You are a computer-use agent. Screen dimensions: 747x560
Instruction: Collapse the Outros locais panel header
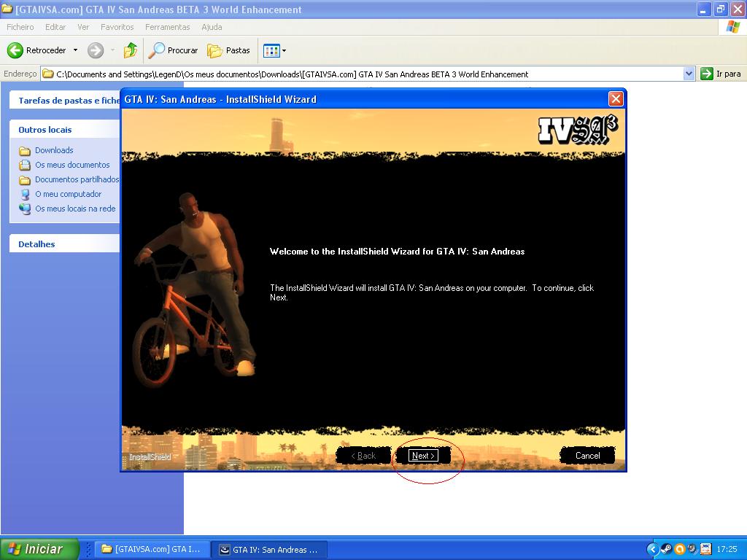(65, 130)
